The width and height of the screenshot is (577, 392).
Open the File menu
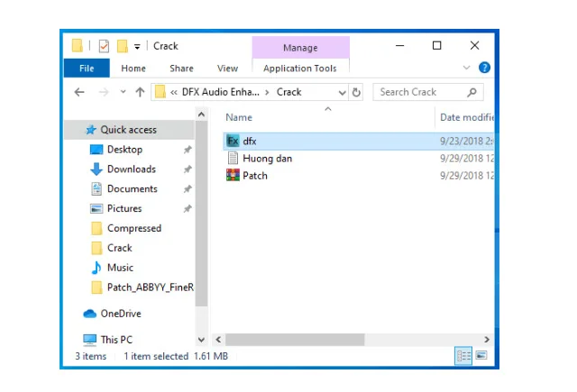87,68
